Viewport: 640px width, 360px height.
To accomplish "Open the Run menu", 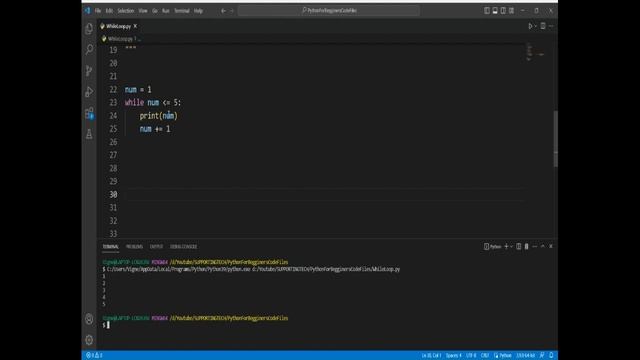I will click(x=166, y=11).
